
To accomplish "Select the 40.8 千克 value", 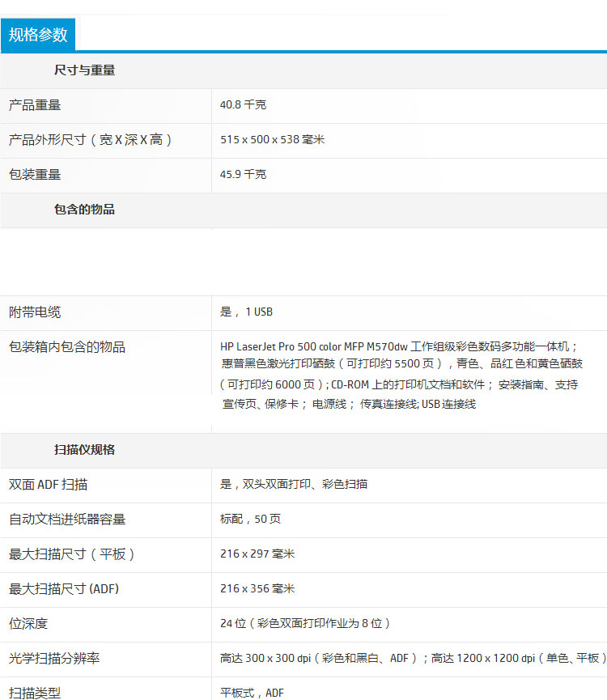I will click(x=244, y=105).
